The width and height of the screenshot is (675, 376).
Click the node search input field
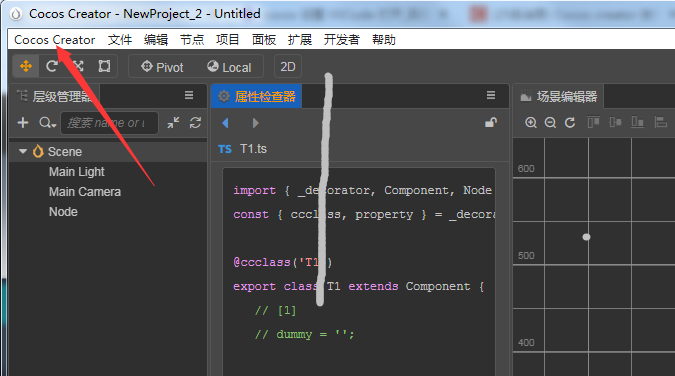109,123
